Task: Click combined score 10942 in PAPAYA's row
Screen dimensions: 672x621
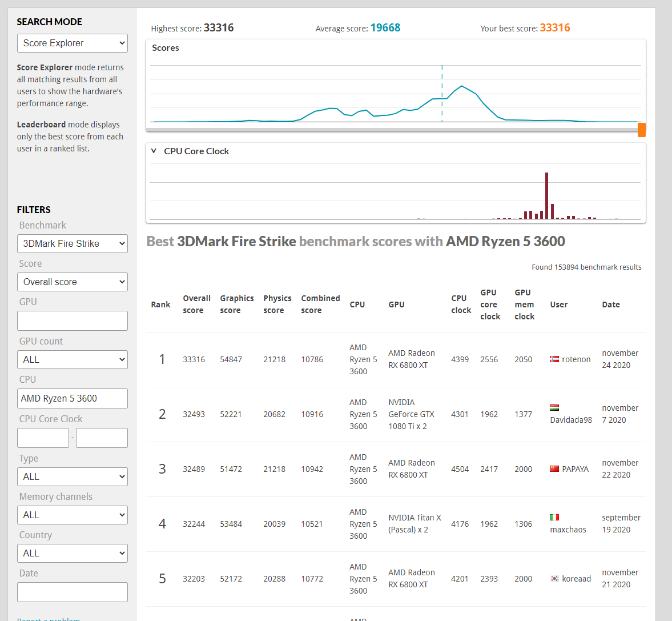Action: [x=312, y=469]
